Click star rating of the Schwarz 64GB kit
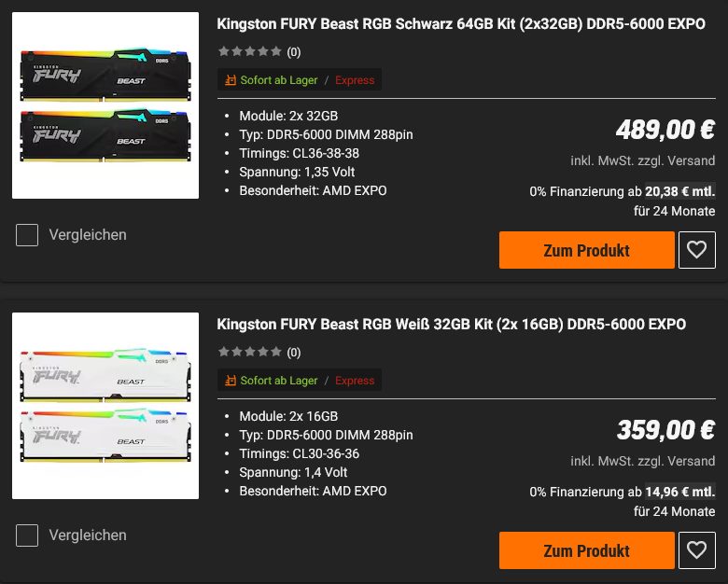Viewport: 728px width, 584px height. point(250,51)
